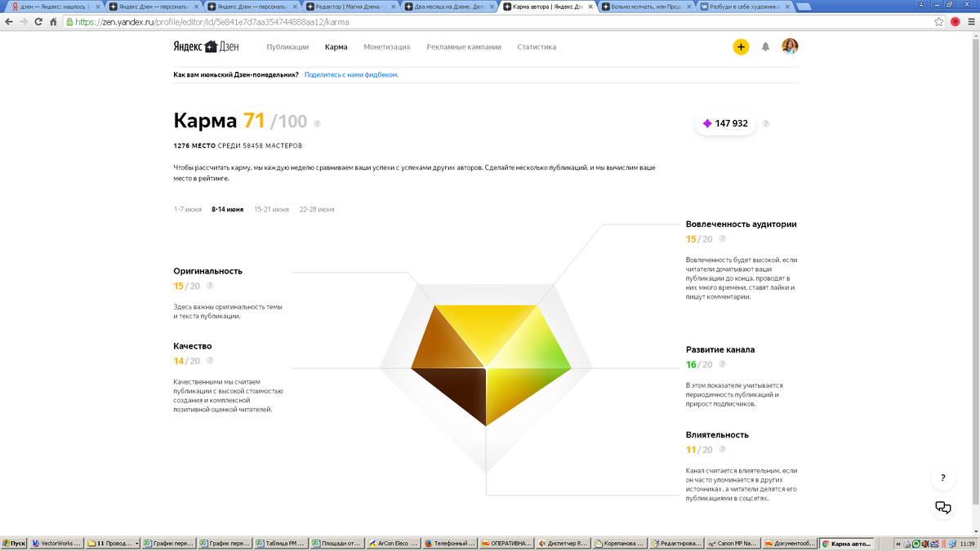980x551 pixels.
Task: Follow 'Поделитесь с нами фидбеком' link
Action: click(x=351, y=74)
